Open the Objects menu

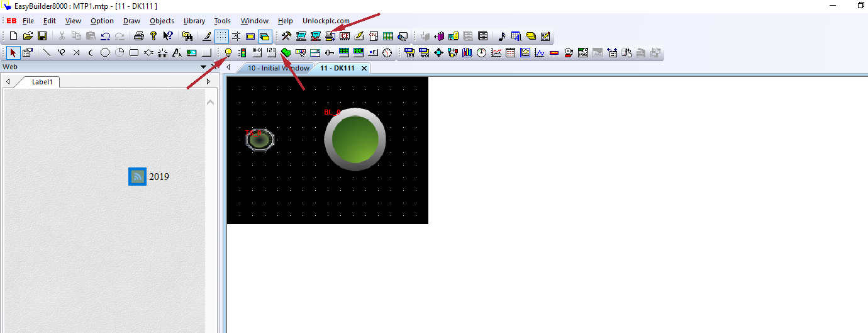tap(162, 21)
